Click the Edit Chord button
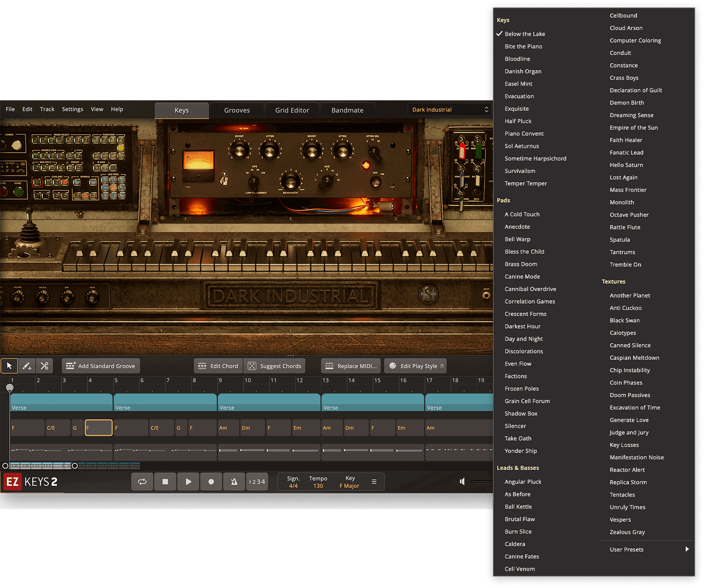705x588 pixels. pyautogui.click(x=218, y=366)
